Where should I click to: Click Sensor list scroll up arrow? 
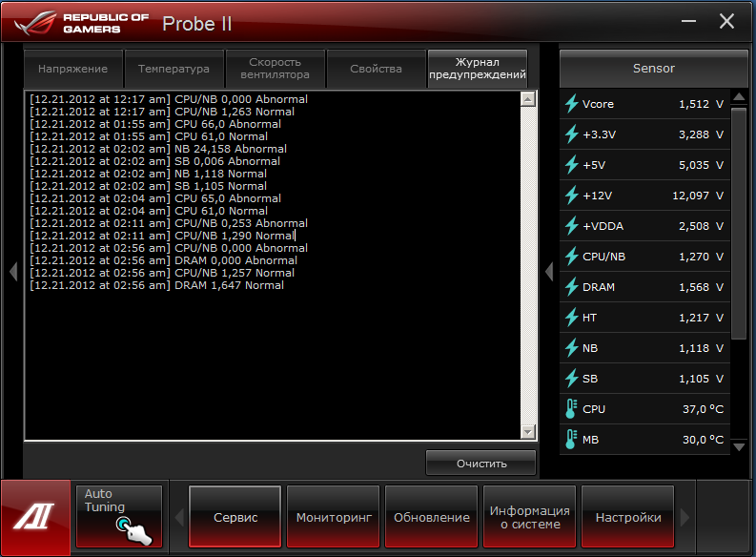coord(739,97)
